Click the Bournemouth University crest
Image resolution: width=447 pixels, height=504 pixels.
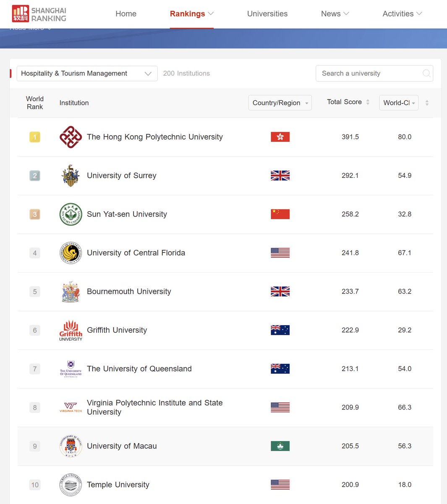click(71, 291)
